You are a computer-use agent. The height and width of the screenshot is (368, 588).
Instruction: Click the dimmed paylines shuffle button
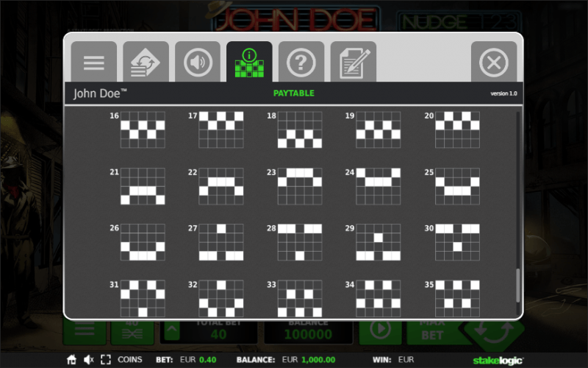click(132, 333)
